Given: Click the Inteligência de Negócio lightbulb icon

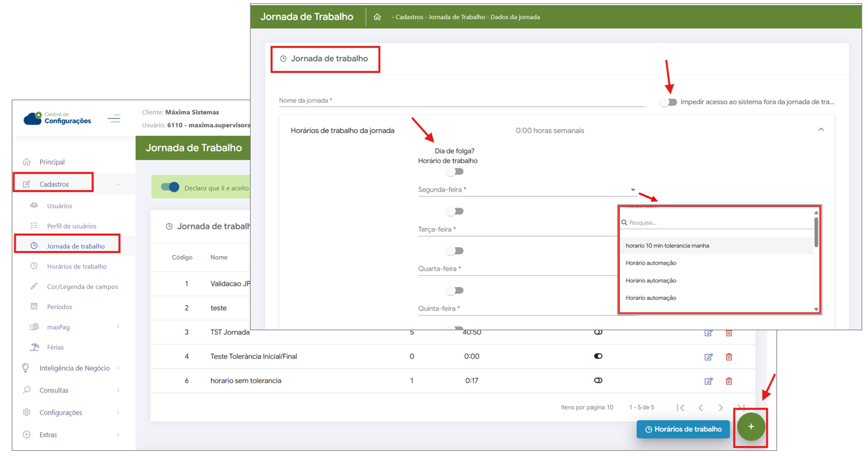Looking at the screenshot, I should click(x=26, y=368).
